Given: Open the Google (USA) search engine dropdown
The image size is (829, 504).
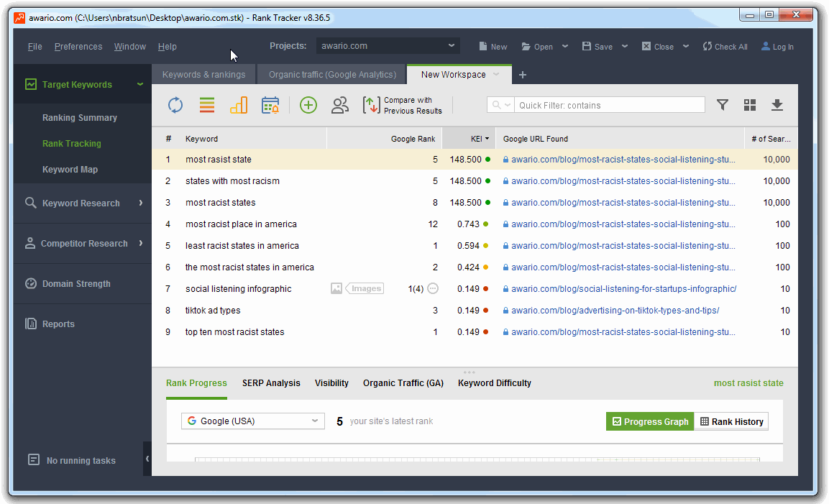Looking at the screenshot, I should click(252, 421).
